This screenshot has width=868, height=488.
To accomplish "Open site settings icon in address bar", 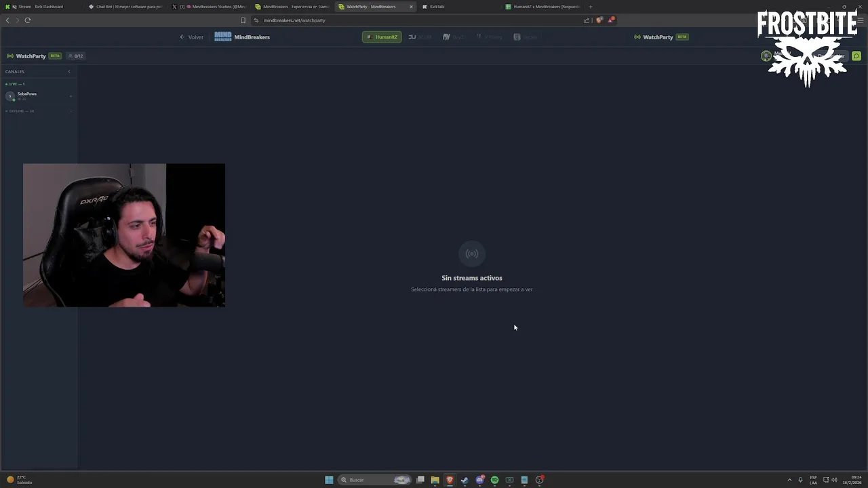I will click(257, 20).
